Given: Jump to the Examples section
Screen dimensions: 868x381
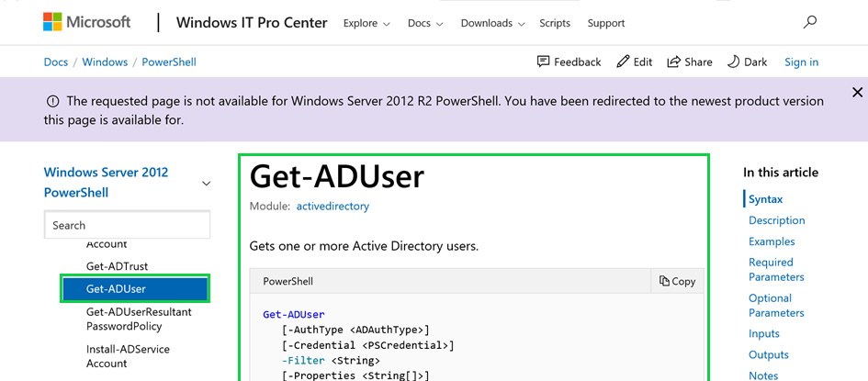Looking at the screenshot, I should (772, 241).
